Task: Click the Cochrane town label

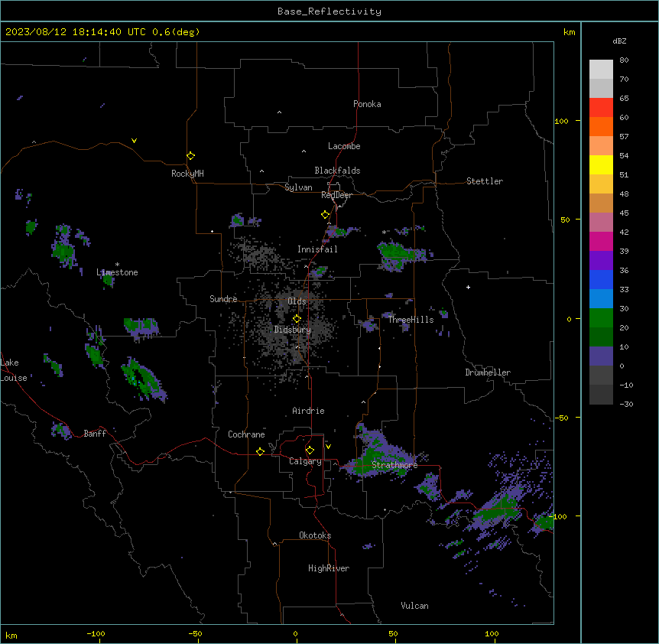Action: (246, 434)
